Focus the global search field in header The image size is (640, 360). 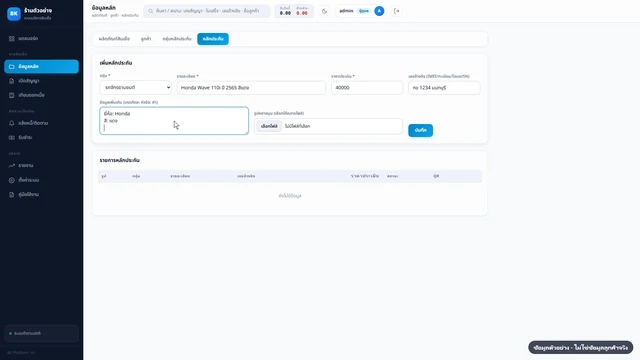pos(207,11)
